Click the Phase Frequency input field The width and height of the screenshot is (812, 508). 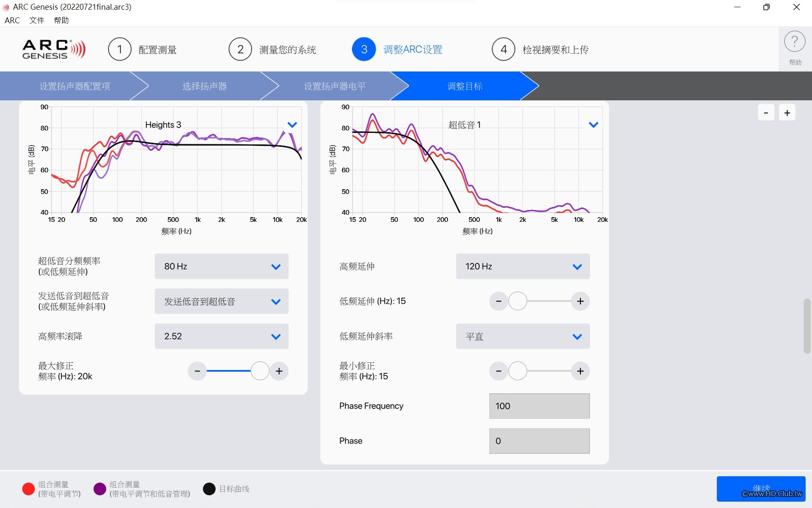[x=539, y=406]
